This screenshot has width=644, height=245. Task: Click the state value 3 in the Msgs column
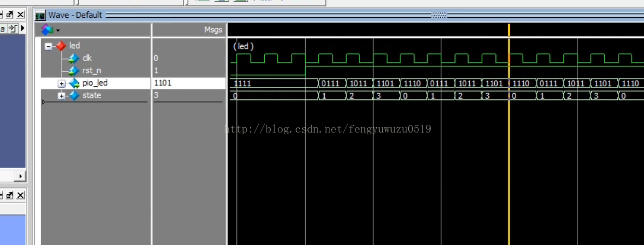point(156,95)
